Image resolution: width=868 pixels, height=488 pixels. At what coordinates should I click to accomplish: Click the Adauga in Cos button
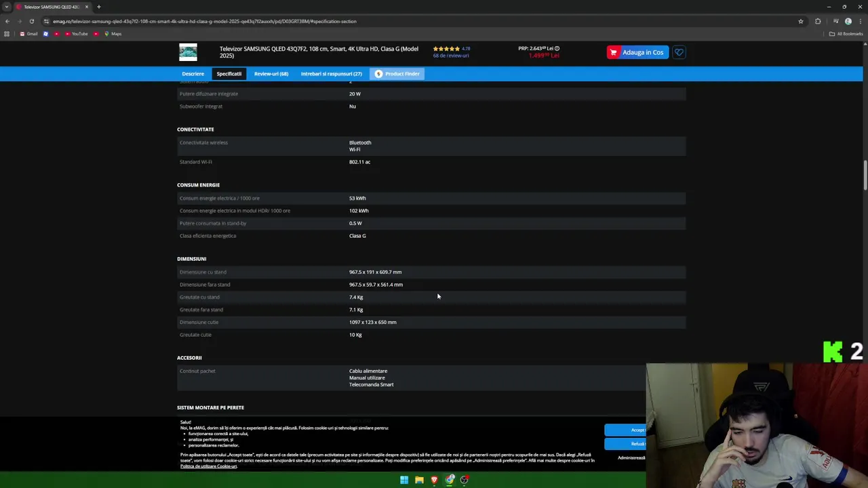point(637,52)
